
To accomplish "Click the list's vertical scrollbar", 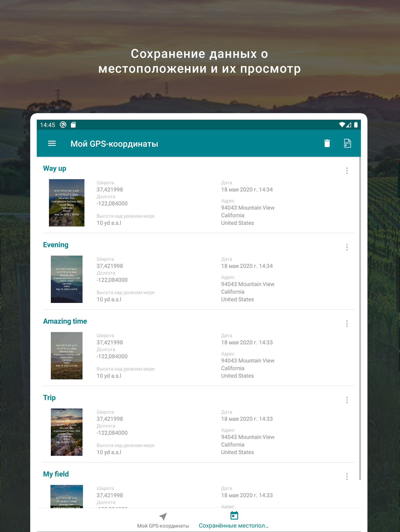I will (x=360, y=318).
